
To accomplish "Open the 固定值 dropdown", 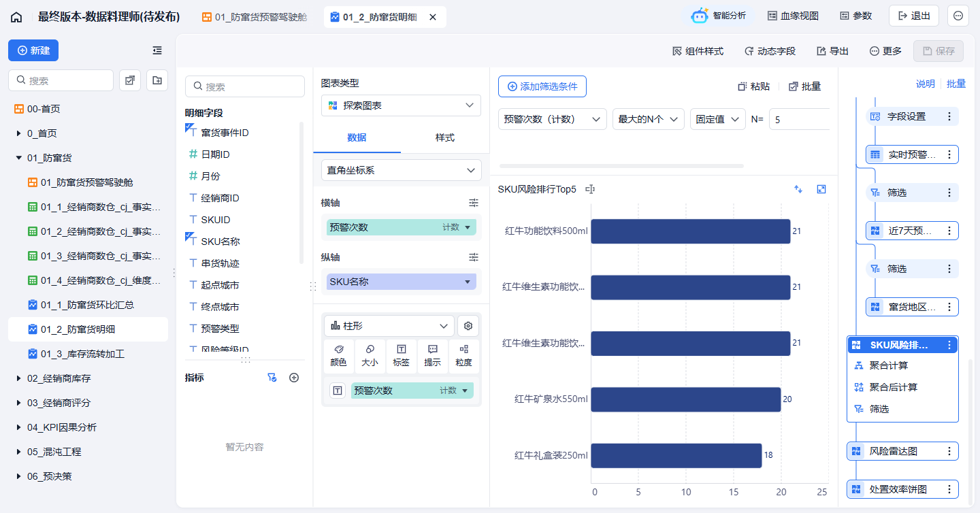I will (718, 119).
